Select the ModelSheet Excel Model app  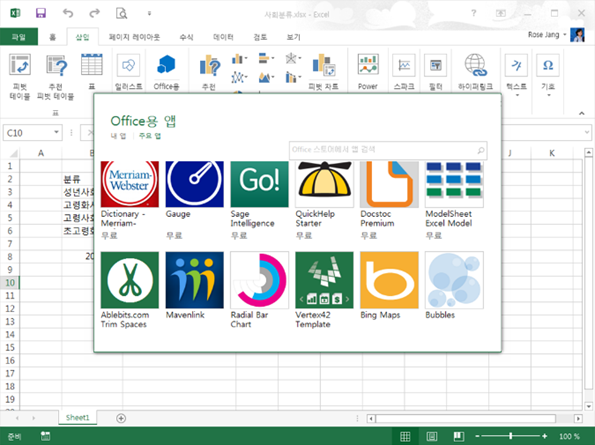coord(454,200)
